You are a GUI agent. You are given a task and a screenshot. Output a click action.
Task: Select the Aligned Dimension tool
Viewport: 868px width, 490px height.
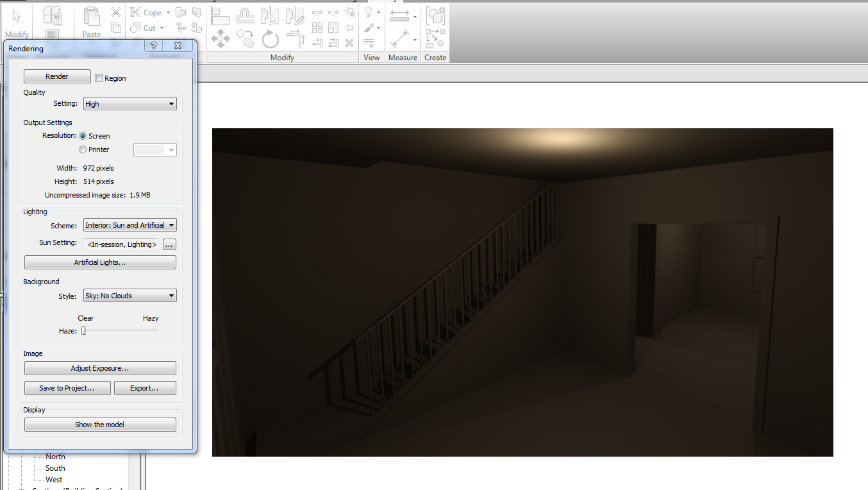399,38
